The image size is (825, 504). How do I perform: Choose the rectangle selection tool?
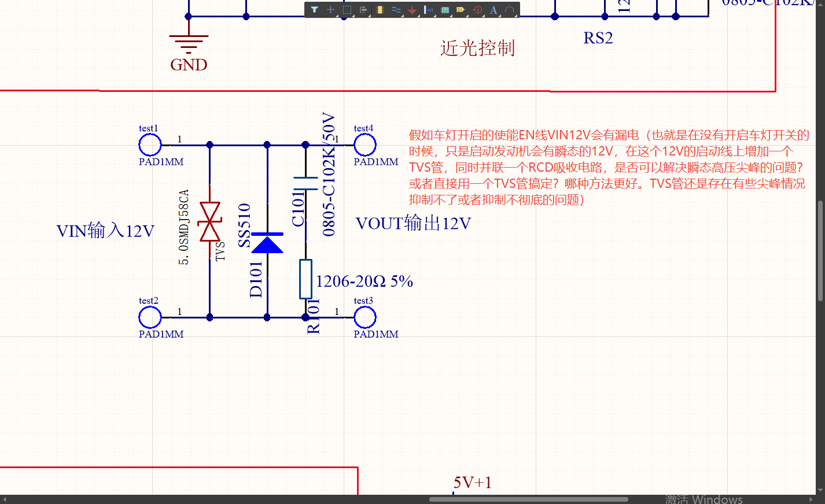point(347,10)
